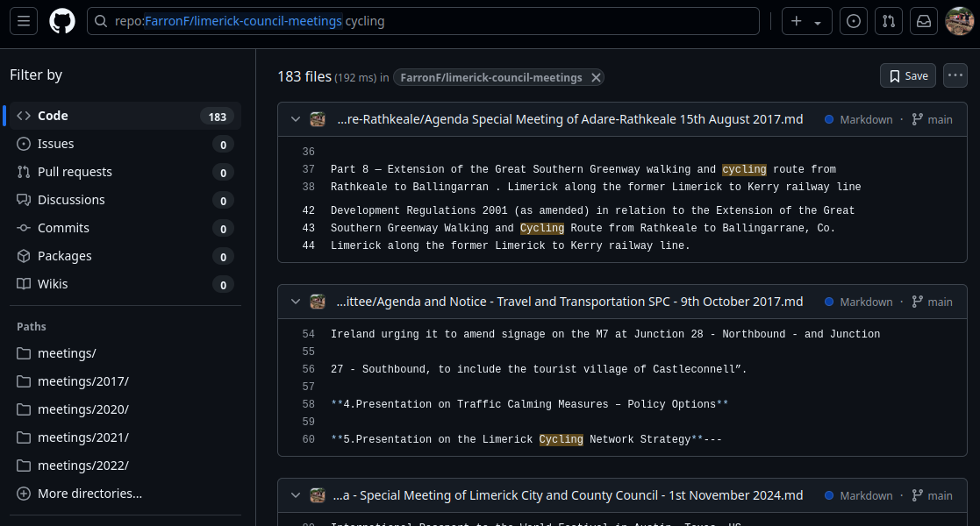Select the Wikis filter
The image size is (980, 526).
125,284
